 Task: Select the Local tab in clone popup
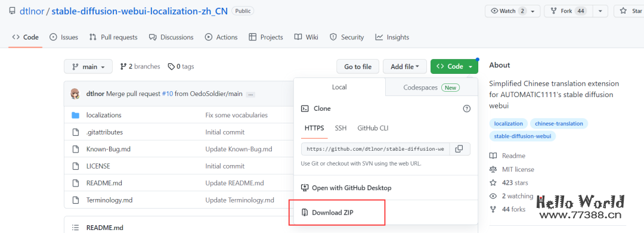[x=339, y=87]
